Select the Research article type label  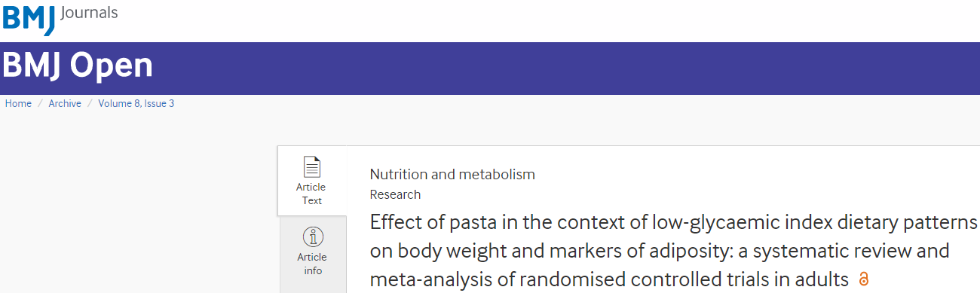395,194
